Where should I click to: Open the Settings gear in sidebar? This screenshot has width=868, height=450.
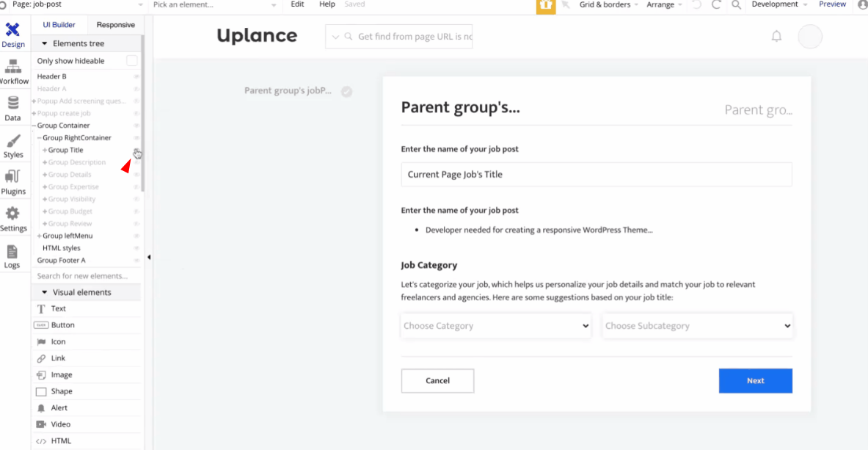(12, 219)
